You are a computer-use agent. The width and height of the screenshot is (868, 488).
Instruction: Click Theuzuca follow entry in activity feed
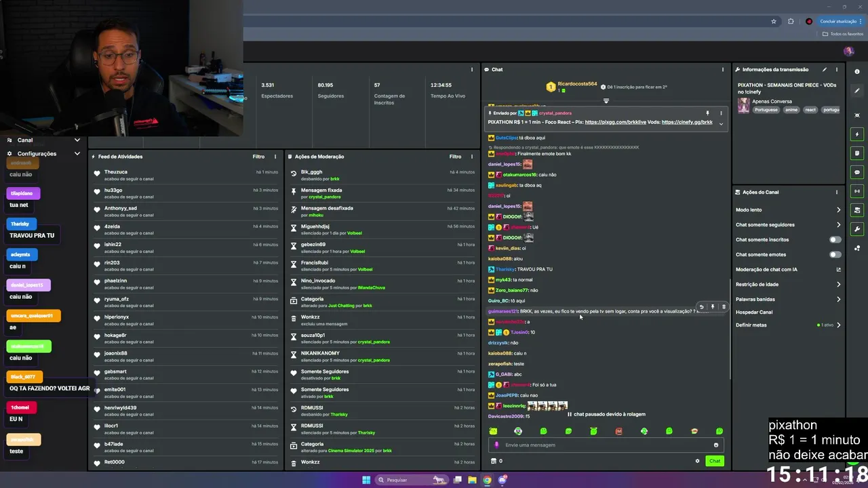coord(186,175)
